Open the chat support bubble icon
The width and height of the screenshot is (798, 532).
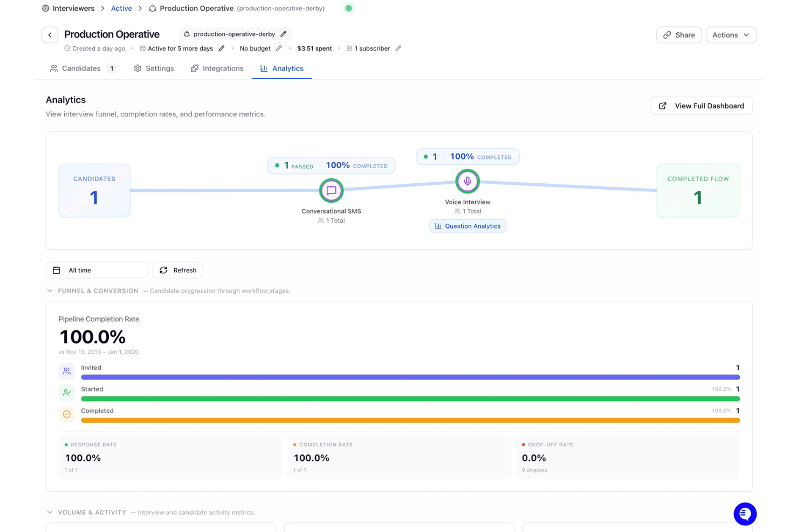pyautogui.click(x=745, y=514)
